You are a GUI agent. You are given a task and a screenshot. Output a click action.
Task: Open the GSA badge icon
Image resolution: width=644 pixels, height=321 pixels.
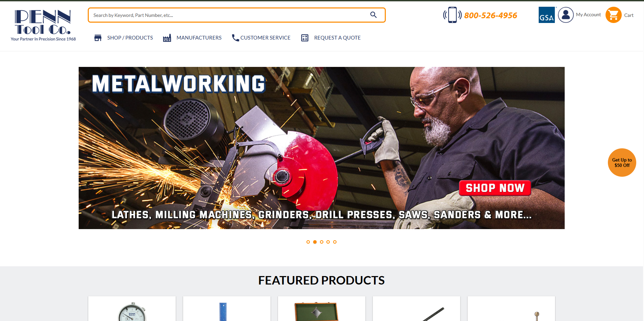(x=547, y=15)
